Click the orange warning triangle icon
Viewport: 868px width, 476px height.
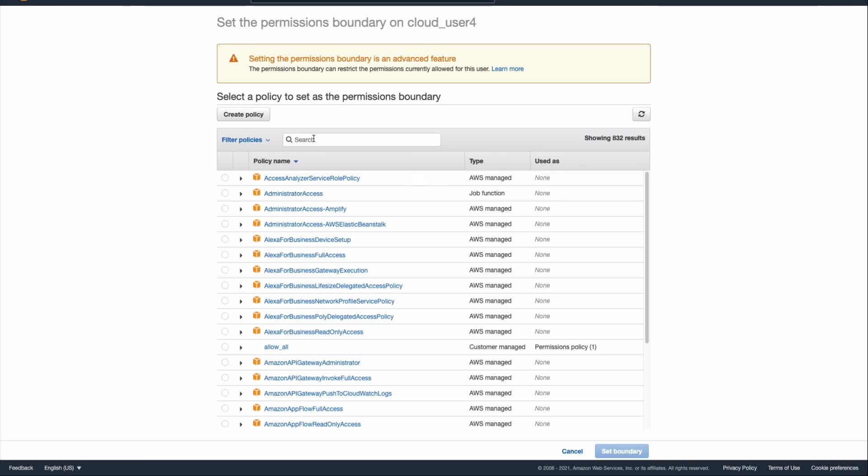(233, 58)
